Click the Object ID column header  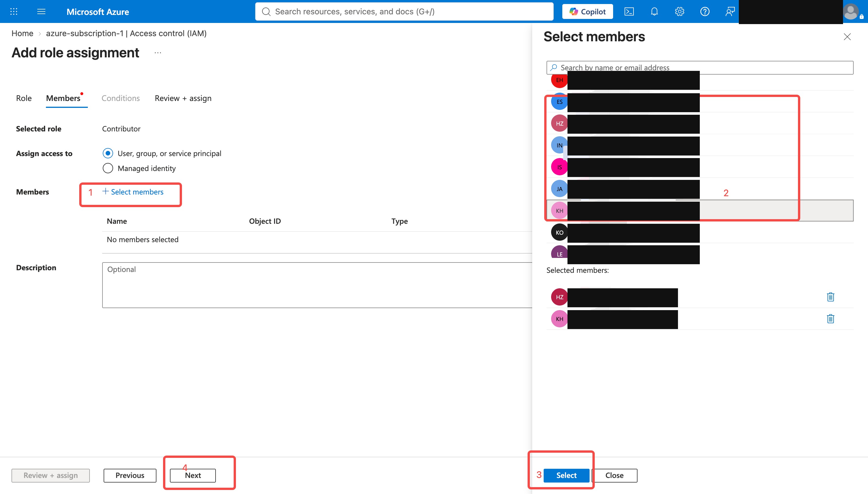pyautogui.click(x=265, y=221)
